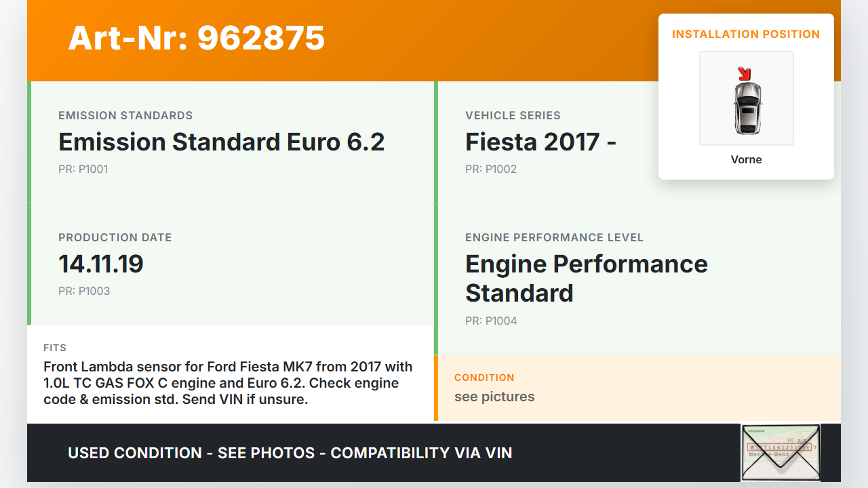Click the 'Engine Performance Level' section label
This screenshot has height=488, width=868.
[x=554, y=237]
